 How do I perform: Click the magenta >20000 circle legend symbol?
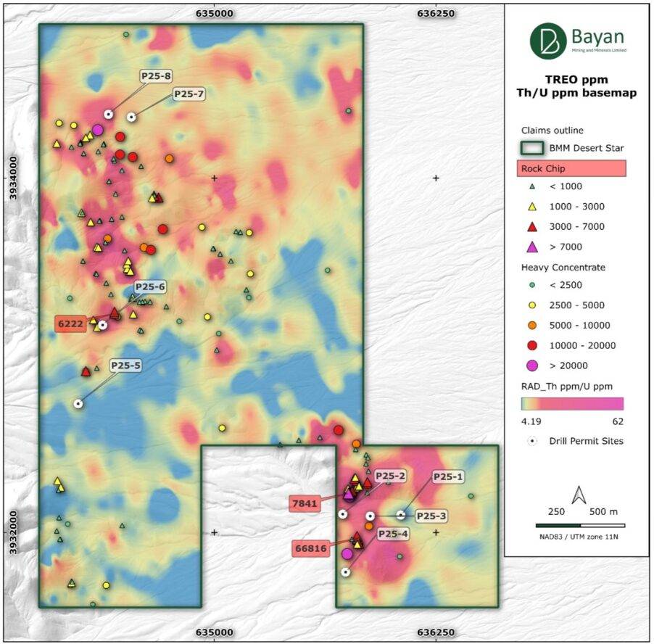tap(531, 366)
